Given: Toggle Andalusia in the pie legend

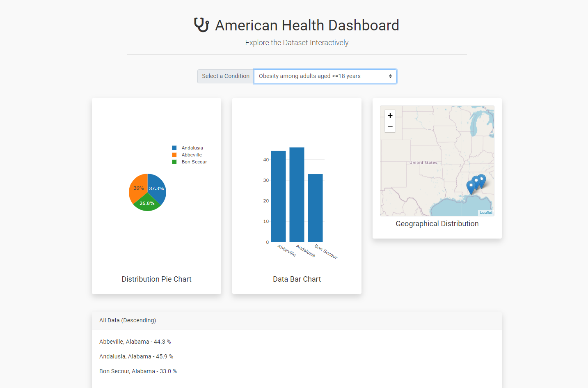Looking at the screenshot, I should click(x=192, y=148).
